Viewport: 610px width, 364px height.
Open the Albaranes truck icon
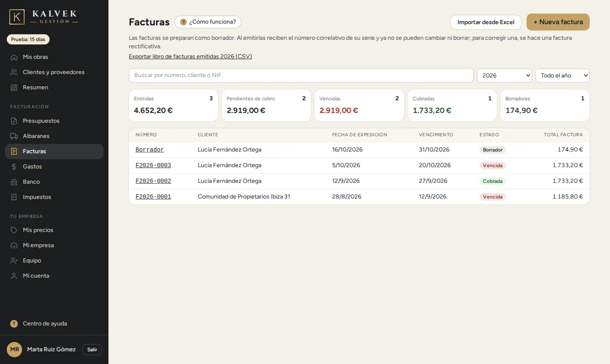click(14, 136)
